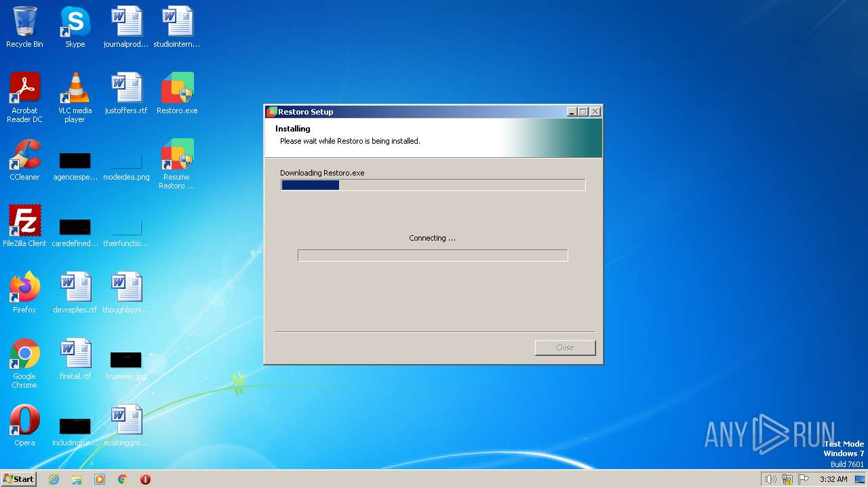This screenshot has height=488, width=868.
Task: Click the Close button in Restoro Setup
Action: click(x=565, y=348)
